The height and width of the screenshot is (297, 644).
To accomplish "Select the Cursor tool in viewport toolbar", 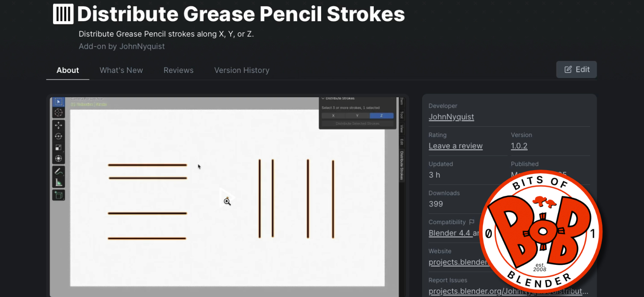I will click(58, 113).
